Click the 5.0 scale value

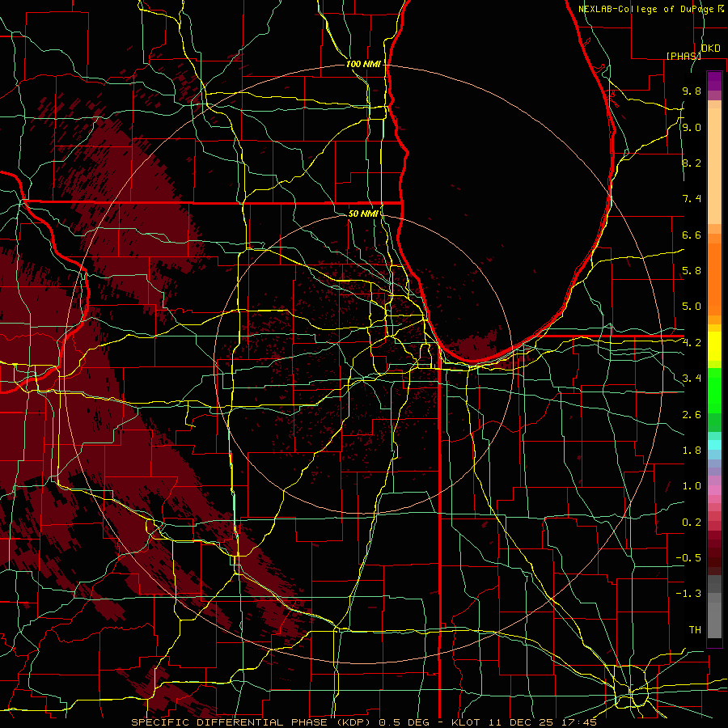point(692,307)
